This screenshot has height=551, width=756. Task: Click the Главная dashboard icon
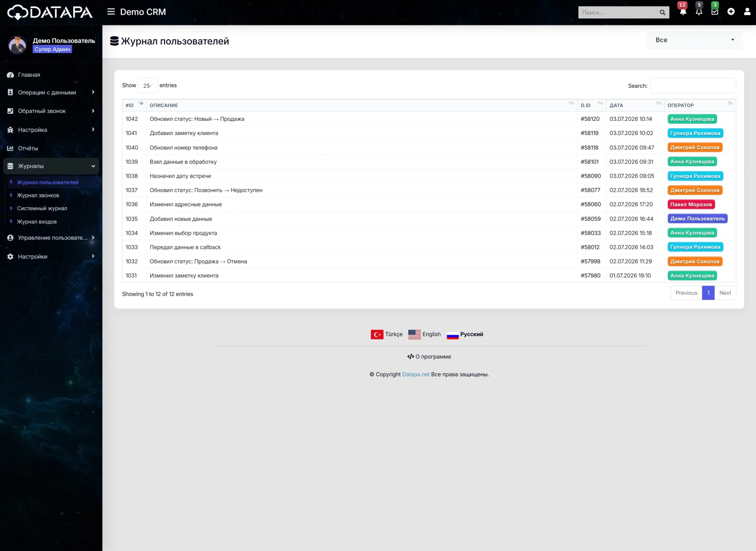tap(10, 75)
